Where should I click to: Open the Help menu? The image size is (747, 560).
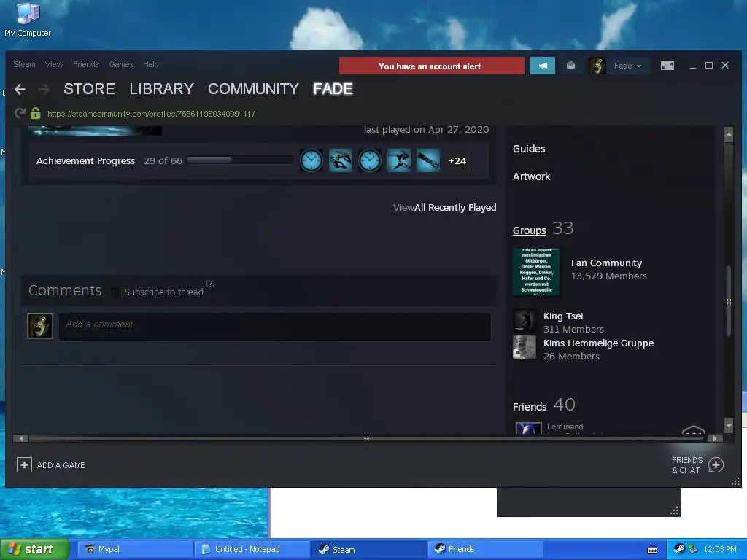pos(150,64)
